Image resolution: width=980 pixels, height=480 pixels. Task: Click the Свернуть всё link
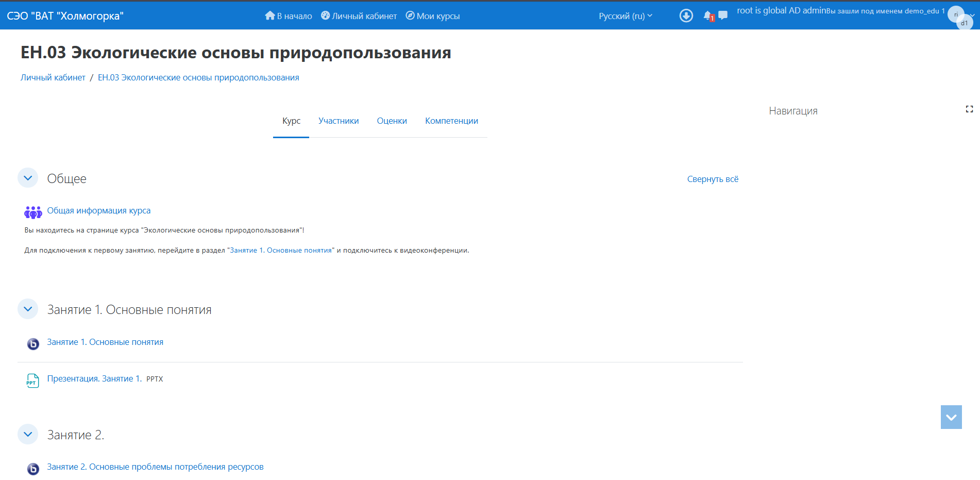point(713,179)
